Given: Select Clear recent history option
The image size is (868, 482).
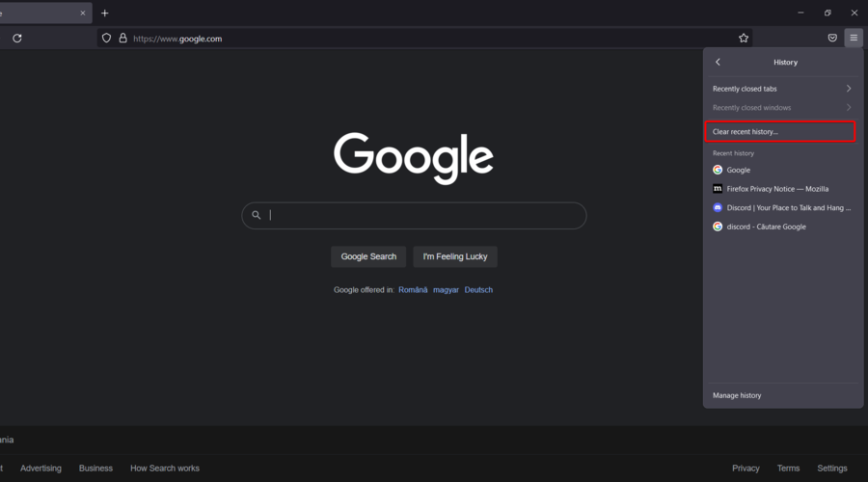Looking at the screenshot, I should (780, 132).
